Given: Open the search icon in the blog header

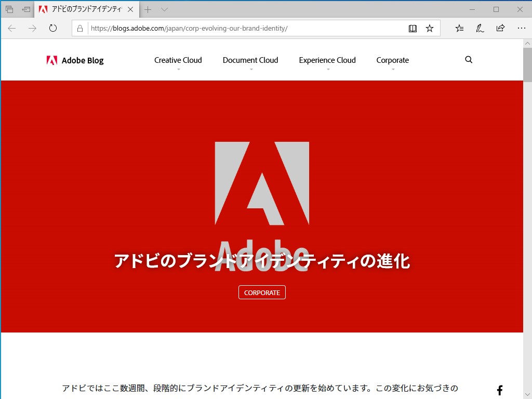Looking at the screenshot, I should point(469,60).
